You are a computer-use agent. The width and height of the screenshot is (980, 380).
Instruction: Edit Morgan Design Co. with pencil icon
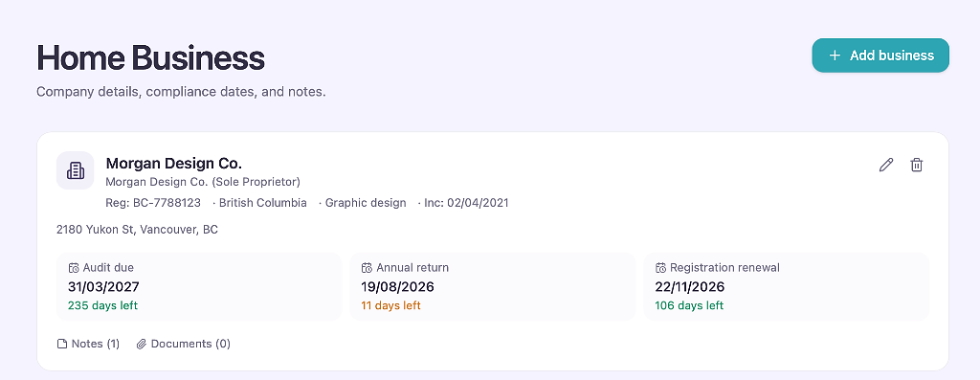point(885,165)
